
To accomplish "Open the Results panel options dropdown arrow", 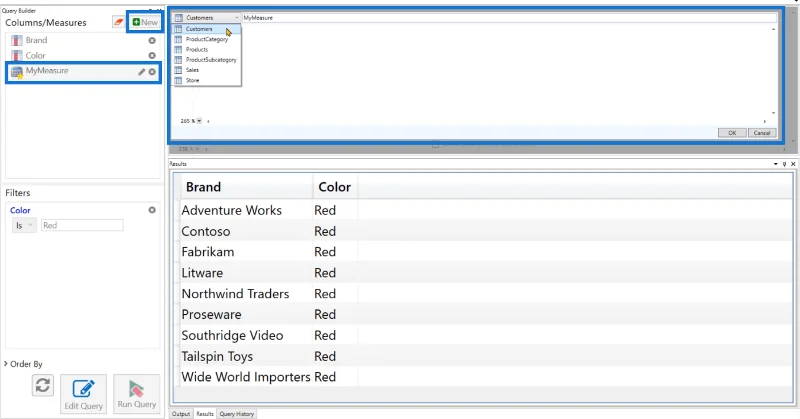I will pos(776,164).
